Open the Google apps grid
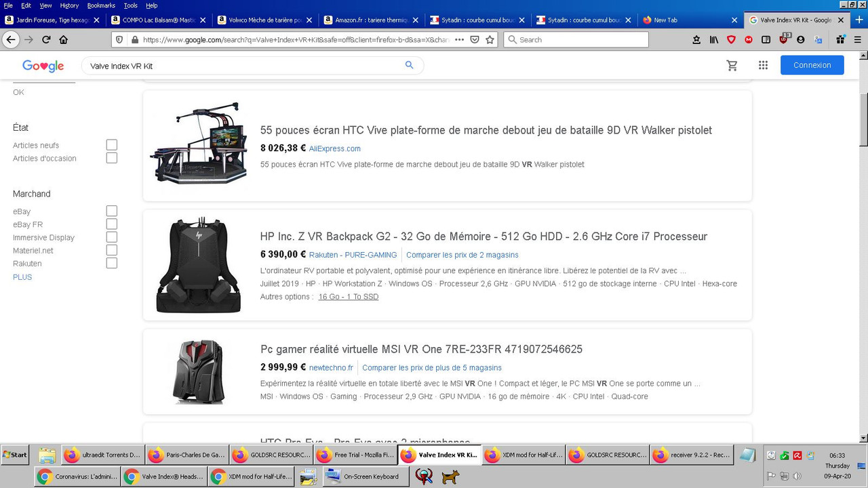 point(763,66)
